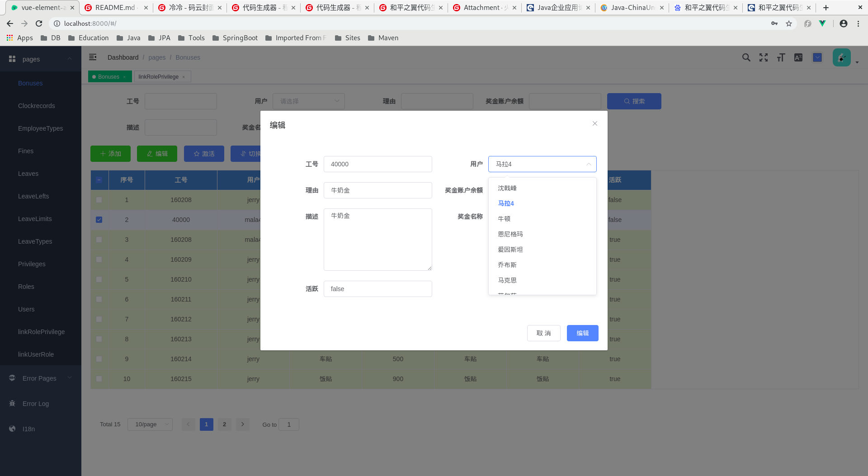
Task: Click the 编辑 confirm button in dialog
Action: tap(582, 333)
